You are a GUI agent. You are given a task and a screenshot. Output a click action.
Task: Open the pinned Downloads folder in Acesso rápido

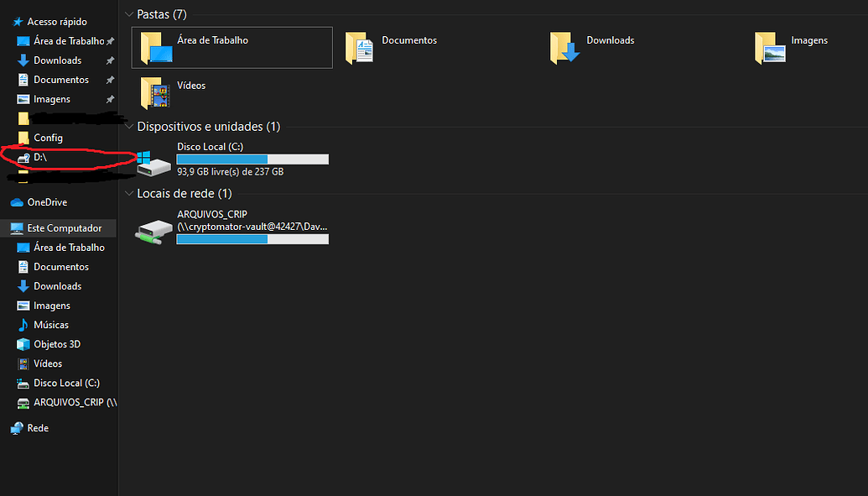point(58,60)
